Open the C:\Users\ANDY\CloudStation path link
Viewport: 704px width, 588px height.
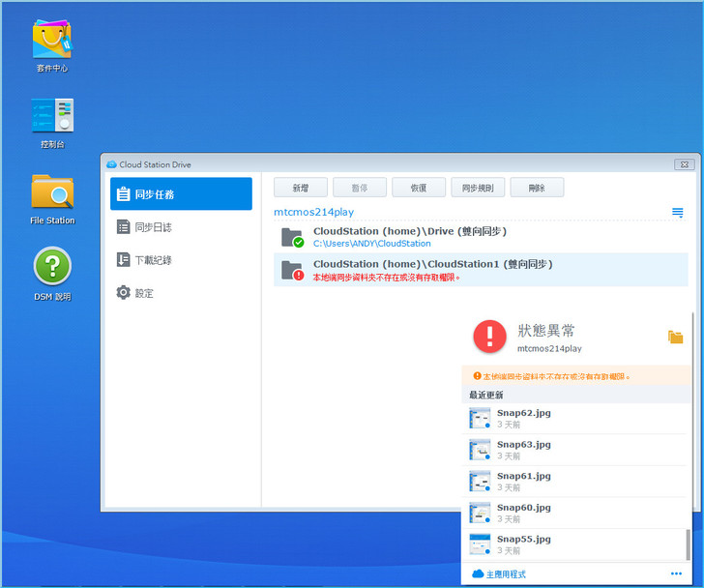371,244
